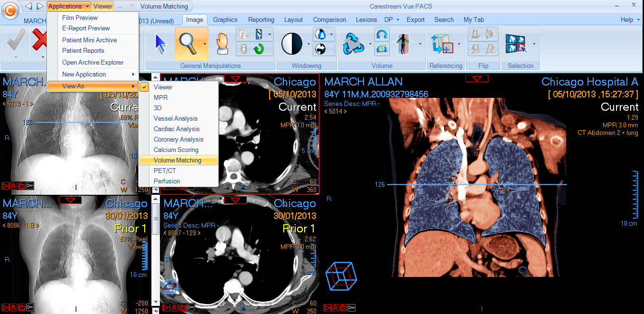Expand the magnifier tool dropdown arrow
The width and height of the screenshot is (644, 314).
coord(205,44)
